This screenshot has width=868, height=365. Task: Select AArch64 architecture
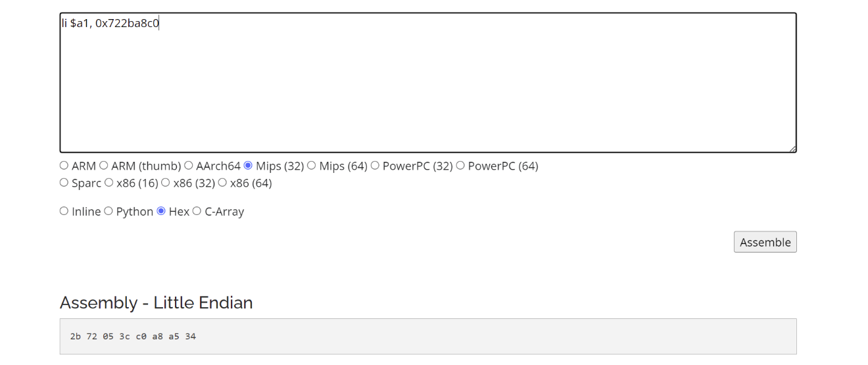pyautogui.click(x=188, y=166)
